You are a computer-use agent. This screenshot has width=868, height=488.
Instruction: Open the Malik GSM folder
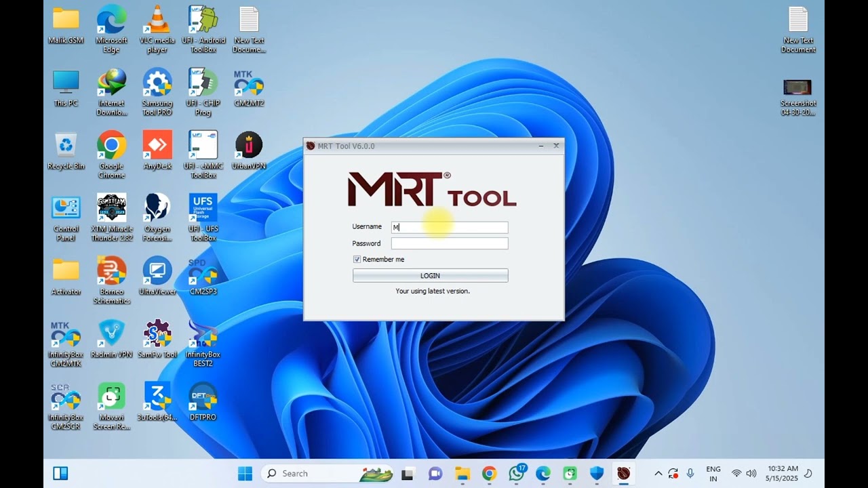[x=66, y=26]
